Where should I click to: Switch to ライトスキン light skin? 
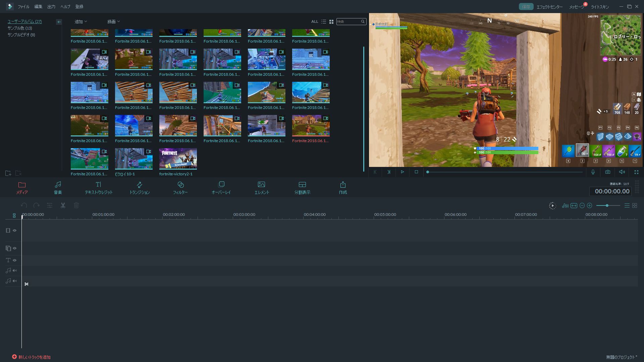(x=600, y=7)
